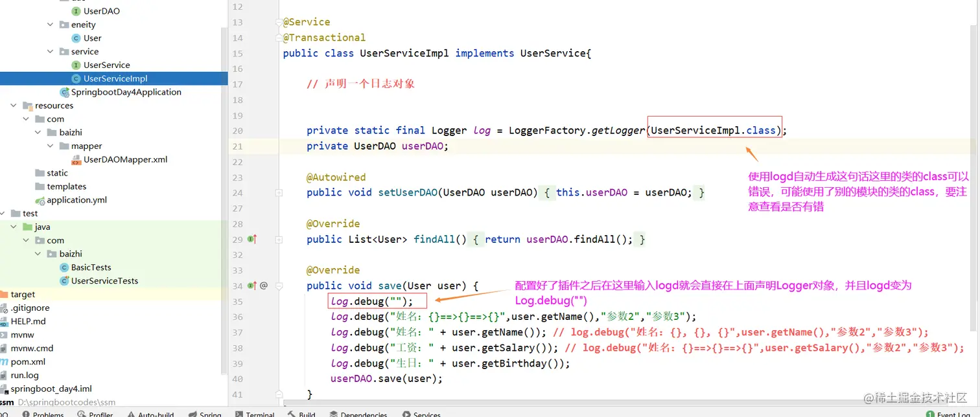
Task: Collapse the service package
Action: [x=51, y=51]
